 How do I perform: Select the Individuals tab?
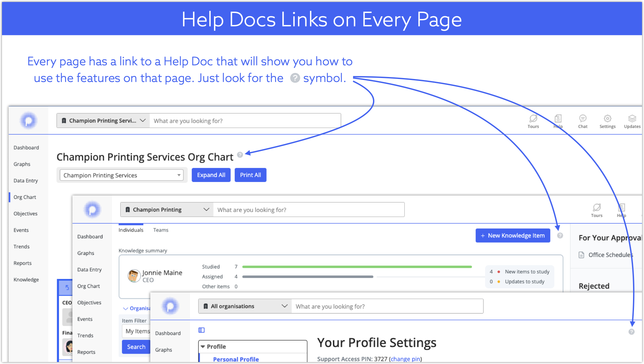(x=131, y=230)
